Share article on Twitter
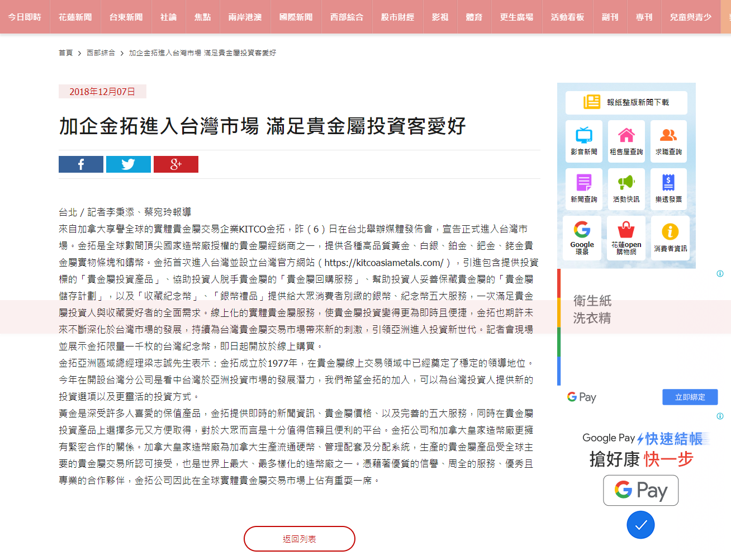731x560 pixels. click(129, 164)
